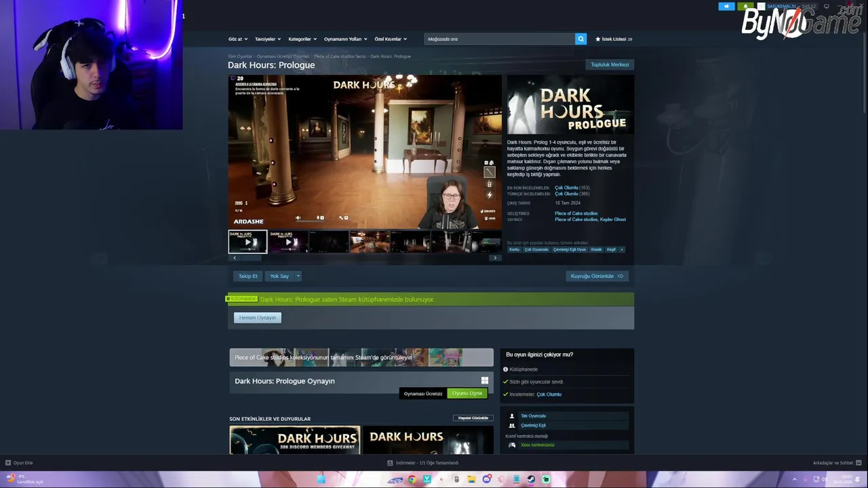Viewport: 868px width, 488px height.
Task: Select the Komik tag
Action: [x=596, y=249]
